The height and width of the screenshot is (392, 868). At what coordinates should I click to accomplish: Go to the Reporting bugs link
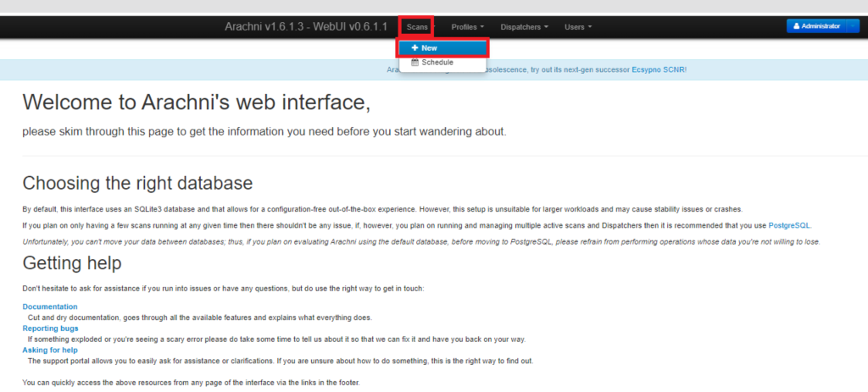pos(50,329)
